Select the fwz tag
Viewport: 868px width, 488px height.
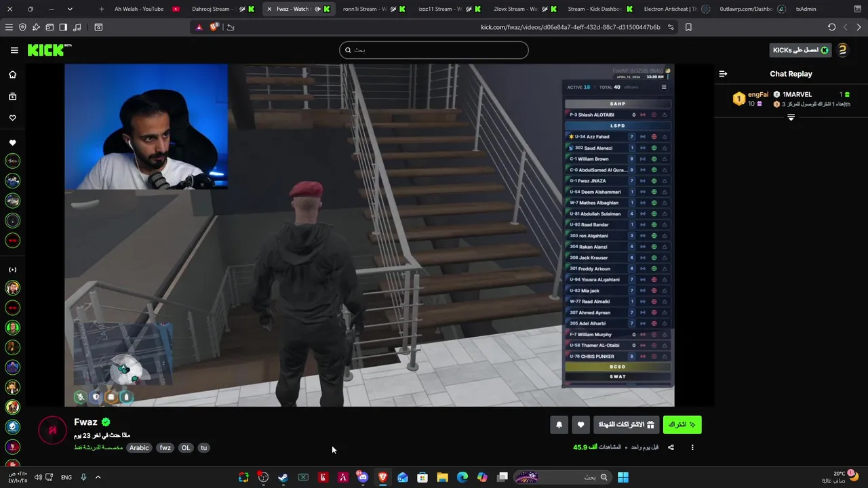165,448
